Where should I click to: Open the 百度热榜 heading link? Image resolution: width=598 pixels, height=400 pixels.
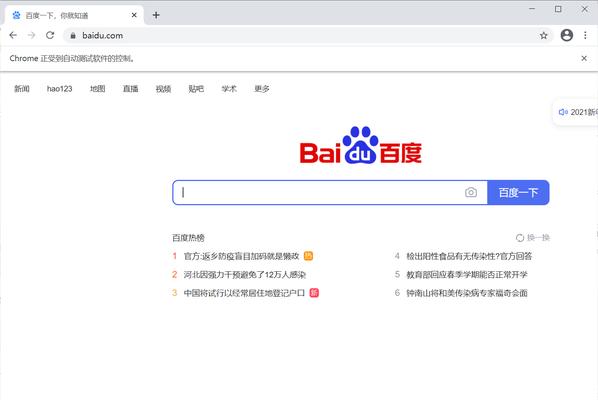188,238
